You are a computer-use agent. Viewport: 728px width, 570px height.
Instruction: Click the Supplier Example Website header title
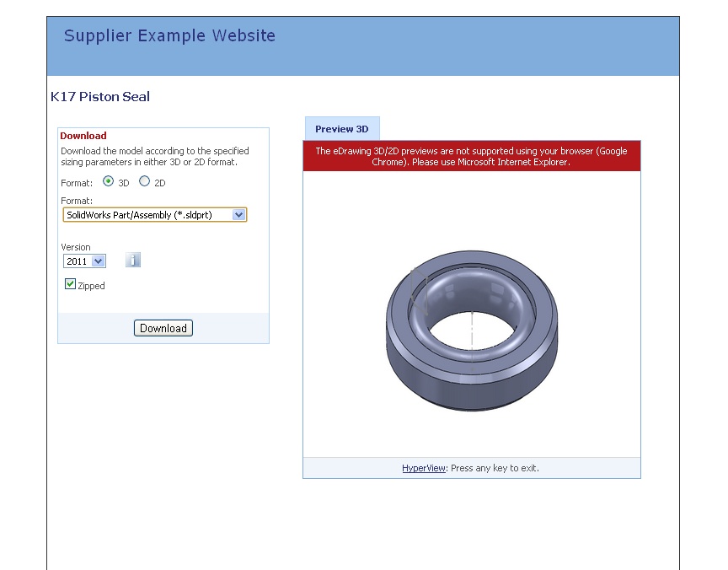tap(169, 35)
